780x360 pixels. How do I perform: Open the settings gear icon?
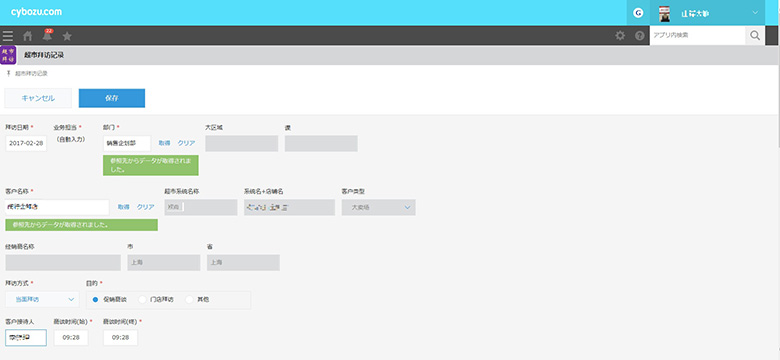[620, 36]
